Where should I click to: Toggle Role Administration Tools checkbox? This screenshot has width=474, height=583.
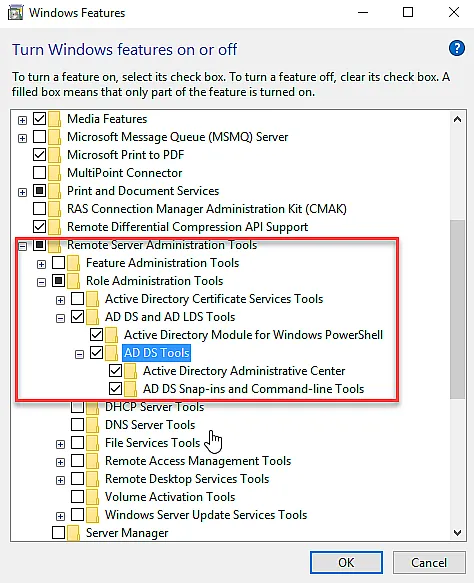(58, 280)
